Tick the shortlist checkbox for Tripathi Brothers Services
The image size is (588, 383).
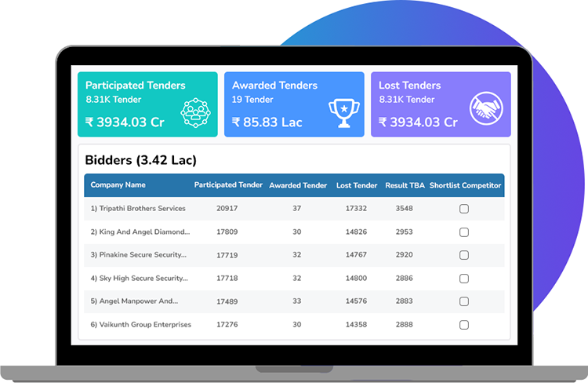464,209
